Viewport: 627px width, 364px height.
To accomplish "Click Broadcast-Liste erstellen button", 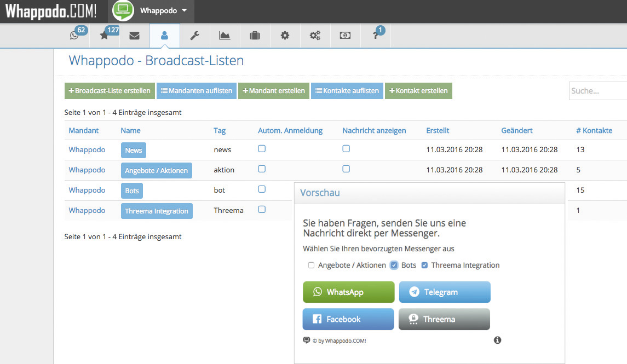I will (110, 91).
